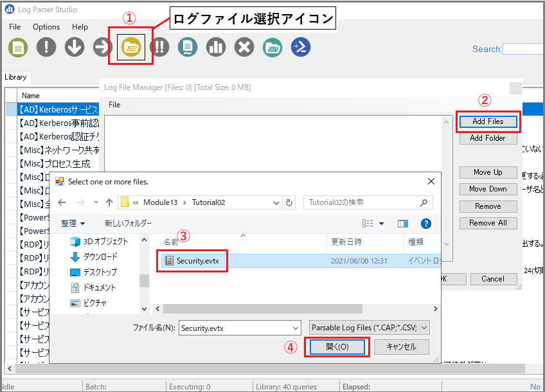Click the right-arrow export toolbar icon
Screen dimensions: 545x392
[x=103, y=48]
